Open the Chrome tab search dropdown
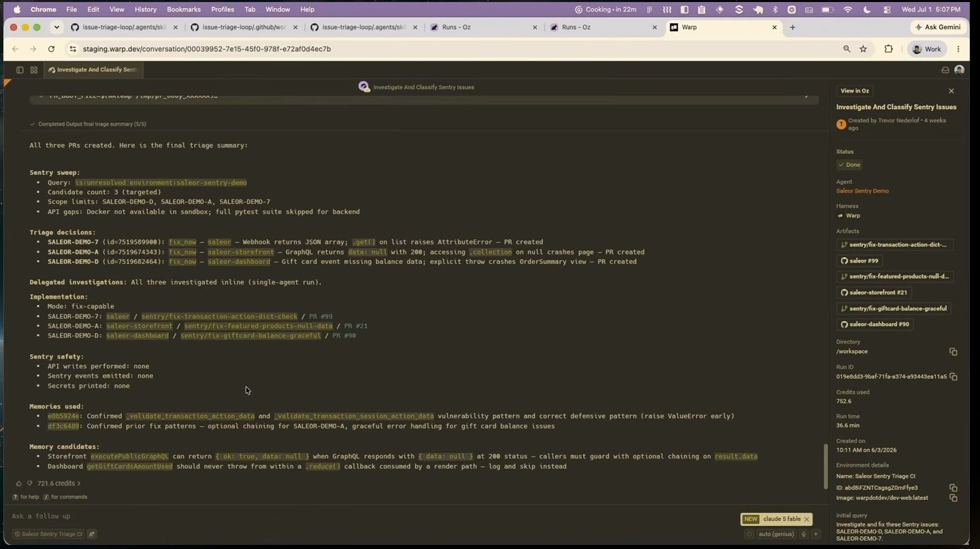 click(x=56, y=27)
